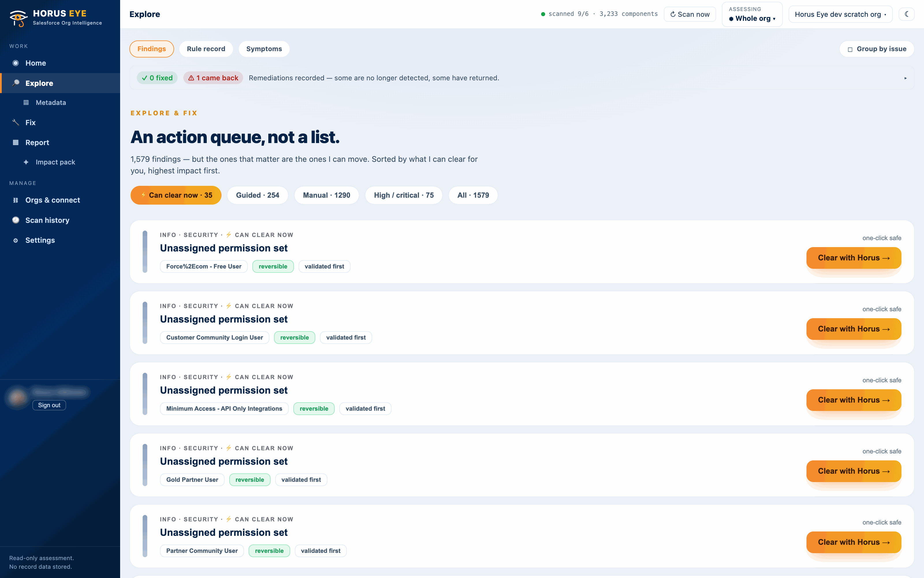The image size is (924, 578).
Task: Open the Horus Eye dev scratch org selector
Action: click(840, 14)
